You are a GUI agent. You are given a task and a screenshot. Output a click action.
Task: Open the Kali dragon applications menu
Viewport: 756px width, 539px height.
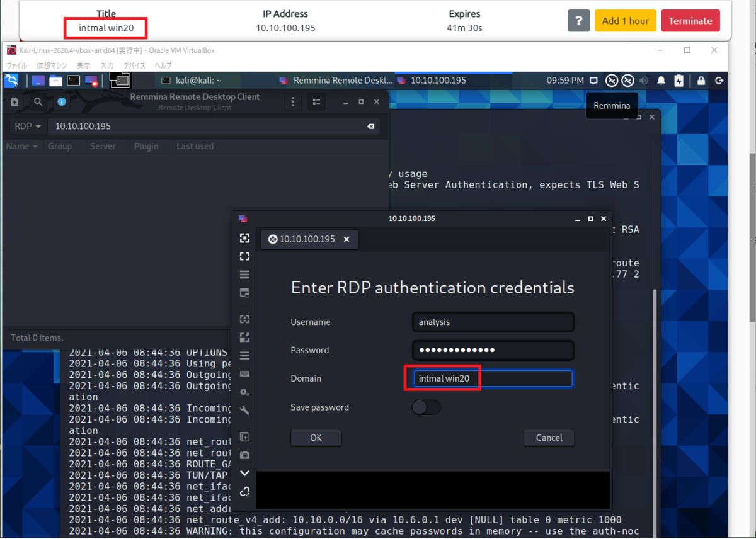tap(11, 81)
